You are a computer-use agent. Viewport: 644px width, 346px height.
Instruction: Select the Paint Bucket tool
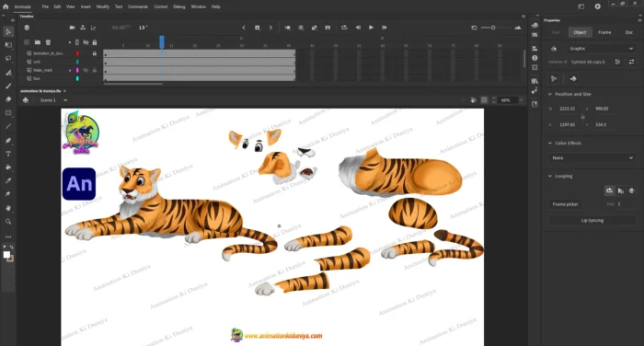click(8, 167)
